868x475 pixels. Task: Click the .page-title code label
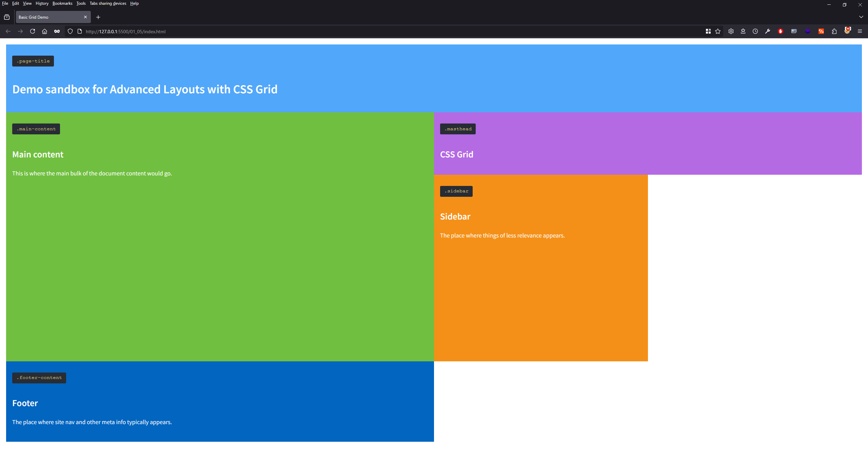click(x=33, y=61)
